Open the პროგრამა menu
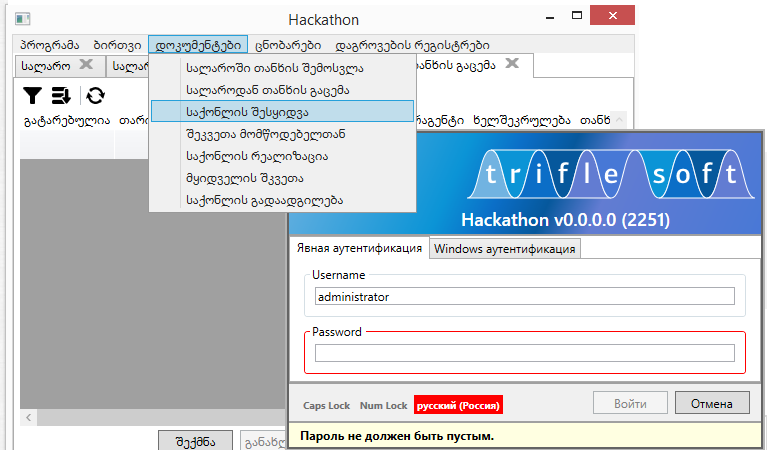Image resolution: width=779 pixels, height=451 pixels. 49,45
